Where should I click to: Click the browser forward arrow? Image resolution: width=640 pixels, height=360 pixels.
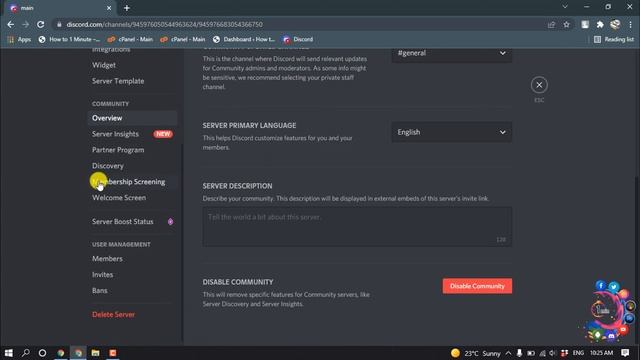[25, 24]
